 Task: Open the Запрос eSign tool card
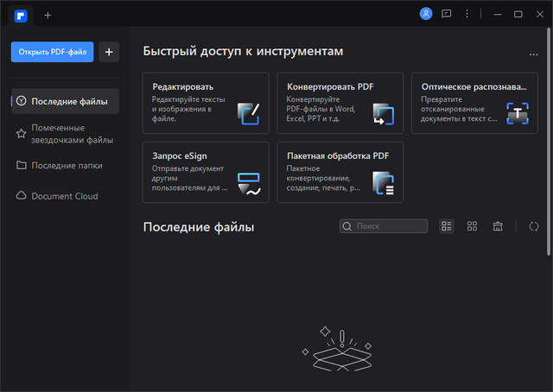[206, 172]
